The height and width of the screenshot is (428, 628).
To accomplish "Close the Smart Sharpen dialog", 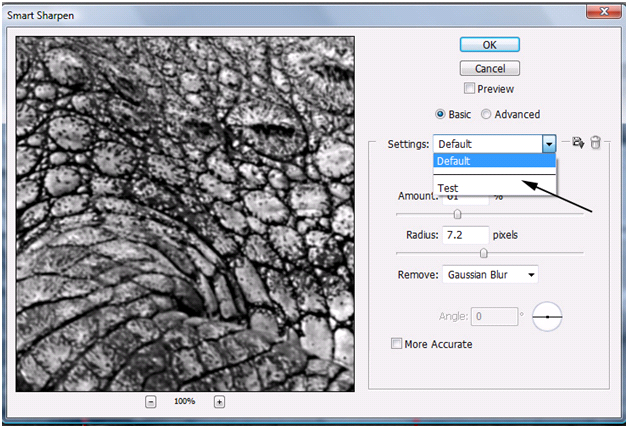I will (604, 12).
